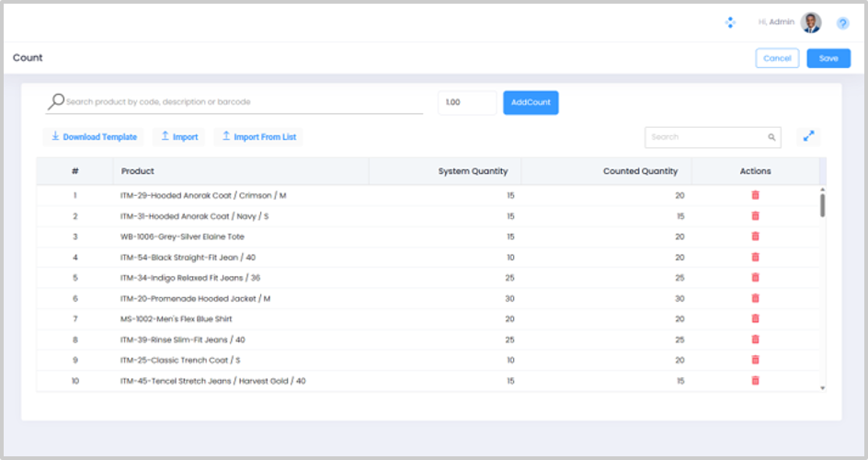Click the AddCount button

pos(531,102)
